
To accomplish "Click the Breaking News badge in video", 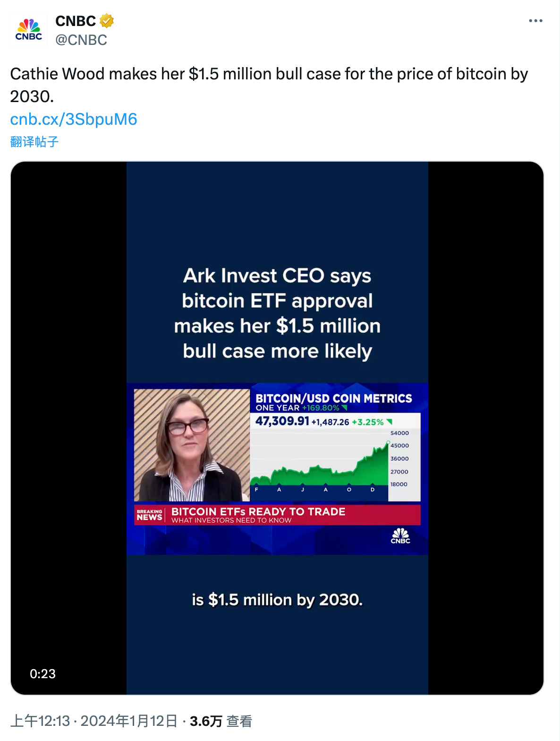I will (149, 515).
